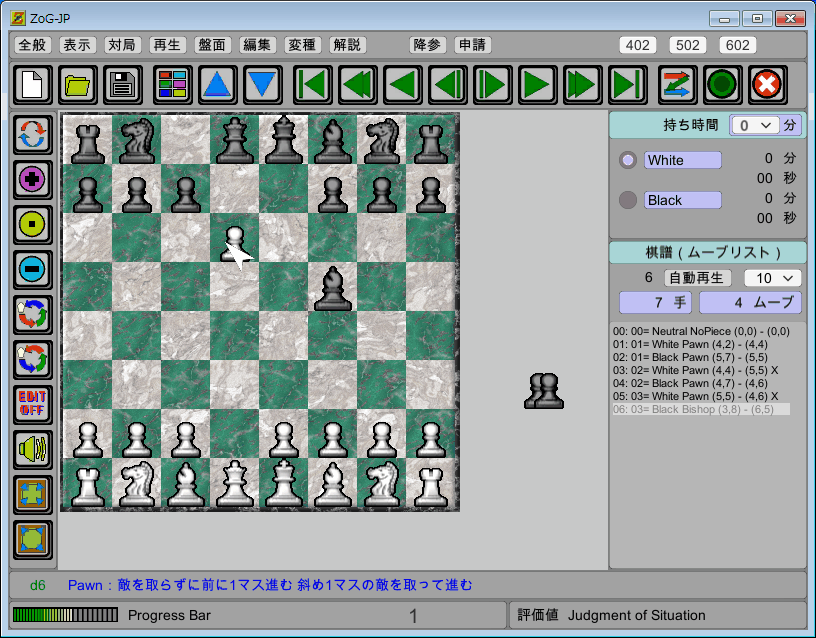Toggle sound with the speaker icon

(x=33, y=450)
